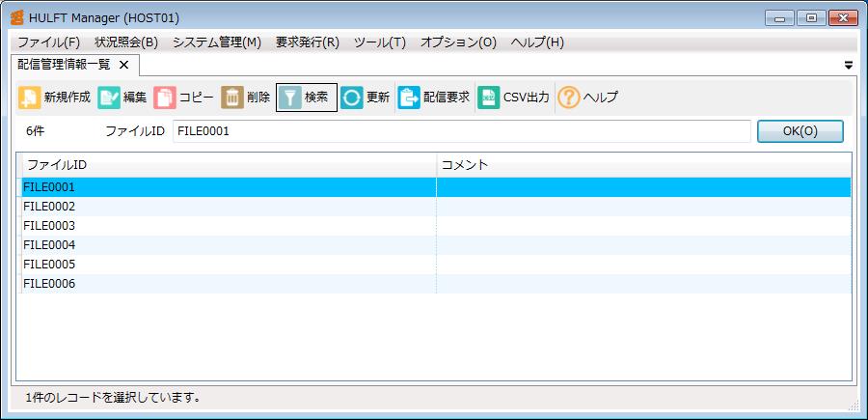Close the HULFT Manager window

(843, 18)
